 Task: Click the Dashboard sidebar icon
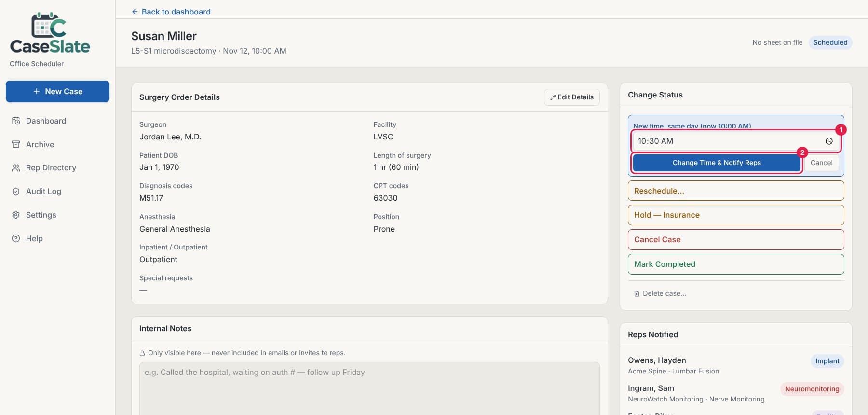click(x=16, y=121)
